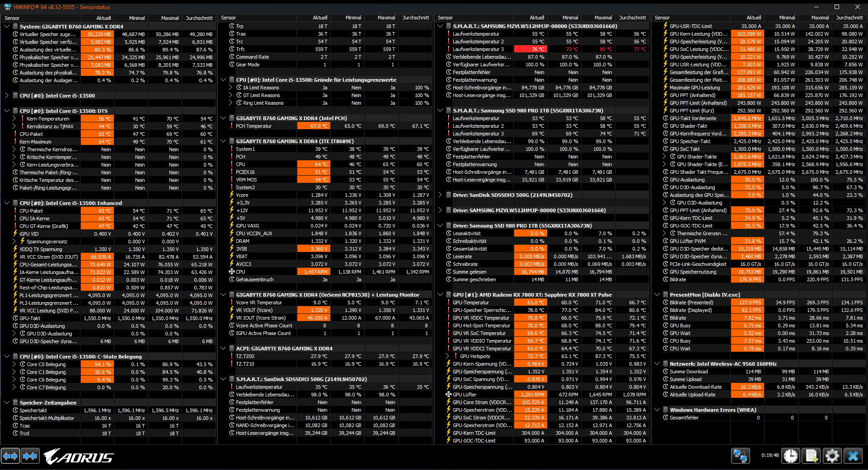The height and width of the screenshot is (470, 868).
Task: Click the thermometer icon beside PCH Temperatur
Action: (232, 126)
